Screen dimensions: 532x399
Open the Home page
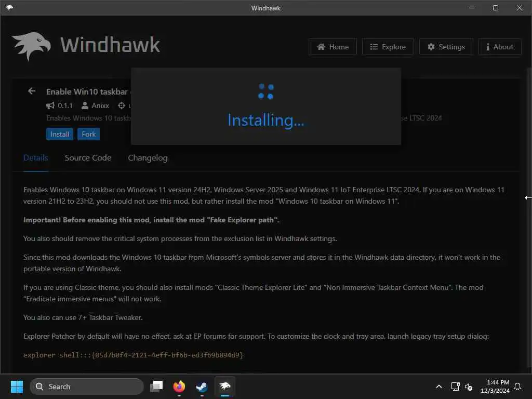tap(332, 47)
